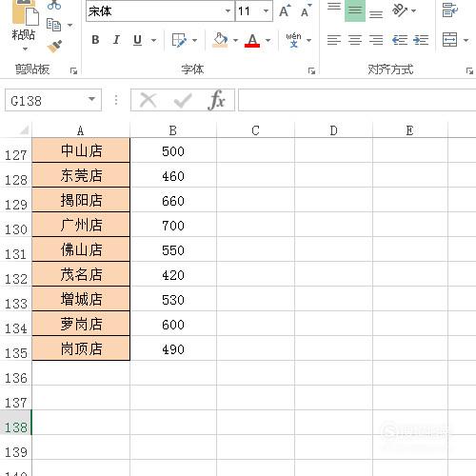The width and height of the screenshot is (476, 476).
Task: Open the Paste options dropdown arrow
Action: click(25, 49)
